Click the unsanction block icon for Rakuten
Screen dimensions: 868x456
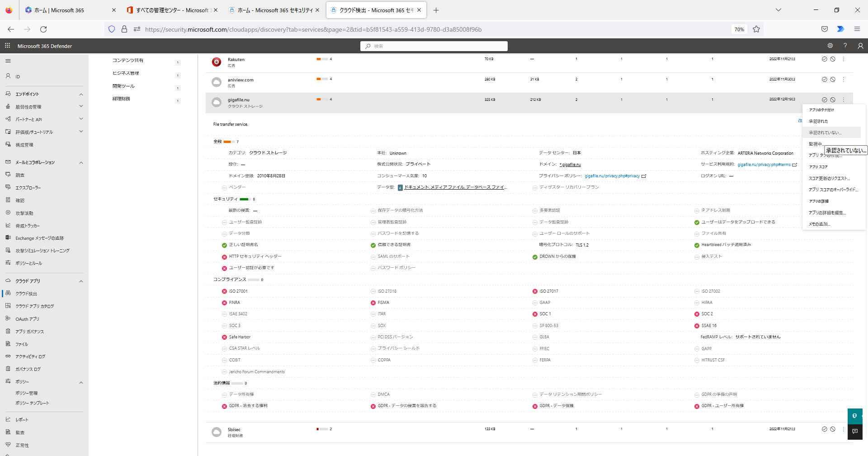[833, 59]
